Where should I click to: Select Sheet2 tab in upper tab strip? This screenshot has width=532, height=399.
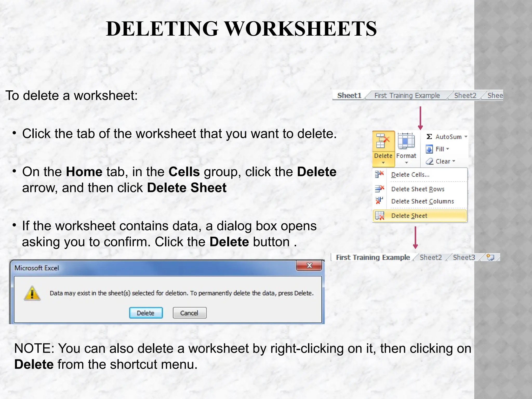pyautogui.click(x=465, y=96)
